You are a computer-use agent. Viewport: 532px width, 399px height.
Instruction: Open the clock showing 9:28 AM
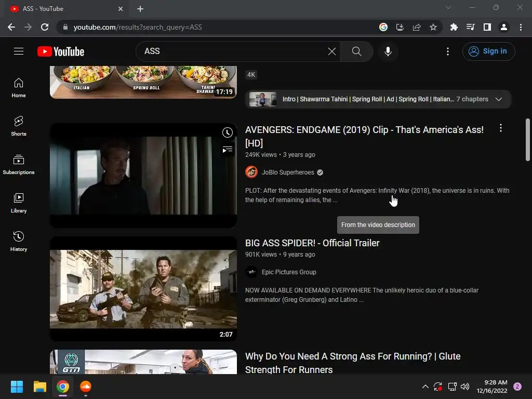tap(492, 387)
